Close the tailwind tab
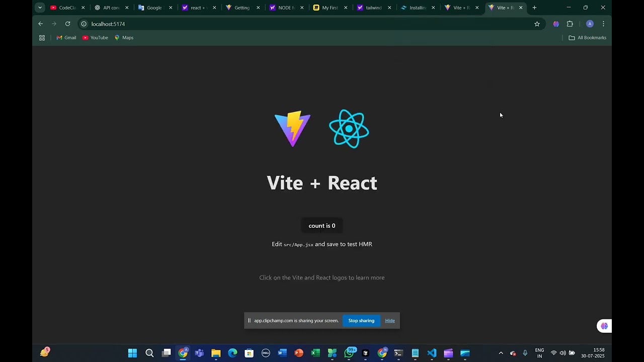 click(389, 8)
